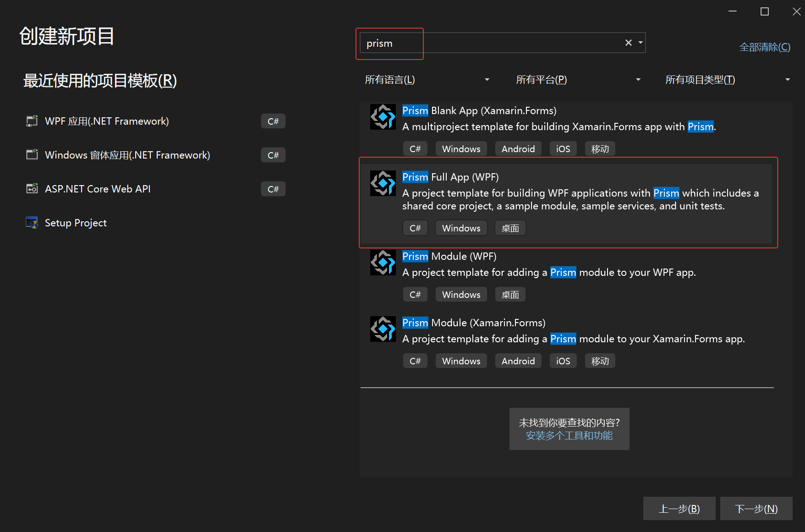Click 桌面 tag under Prism Module (WPF)
This screenshot has height=532, width=805.
point(510,295)
